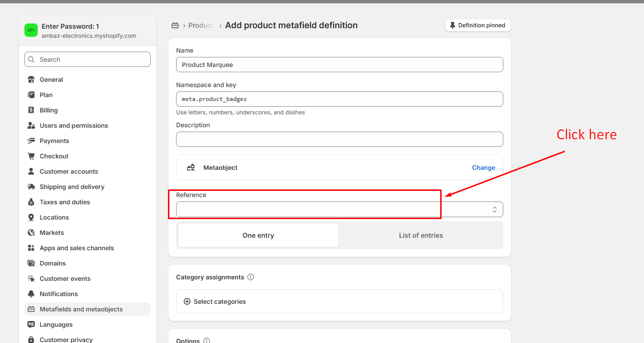Expand Select categories picker
This screenshot has height=343, width=644.
220,302
